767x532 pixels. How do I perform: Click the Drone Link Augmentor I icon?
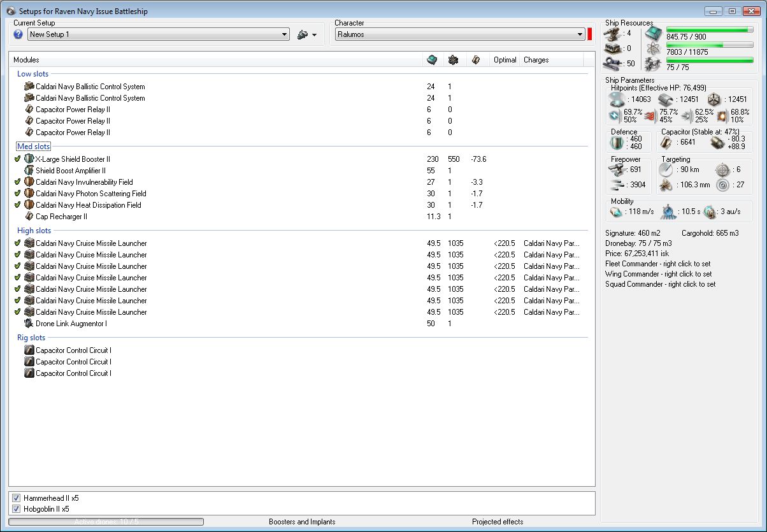point(29,324)
